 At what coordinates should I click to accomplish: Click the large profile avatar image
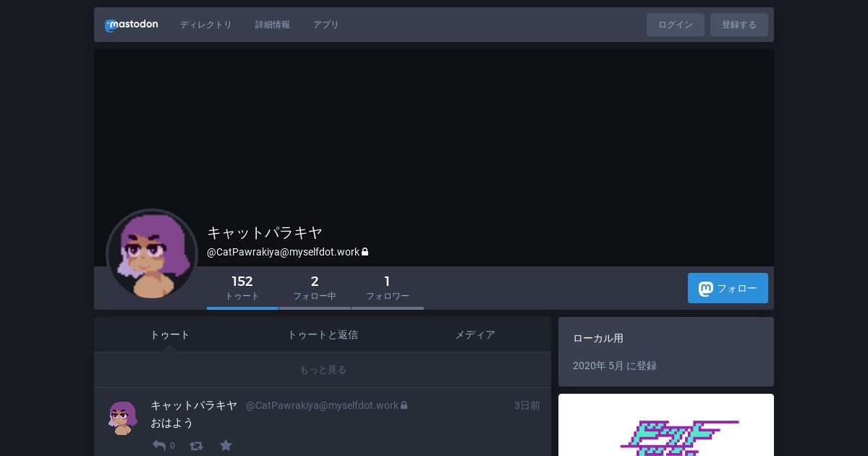click(x=152, y=254)
